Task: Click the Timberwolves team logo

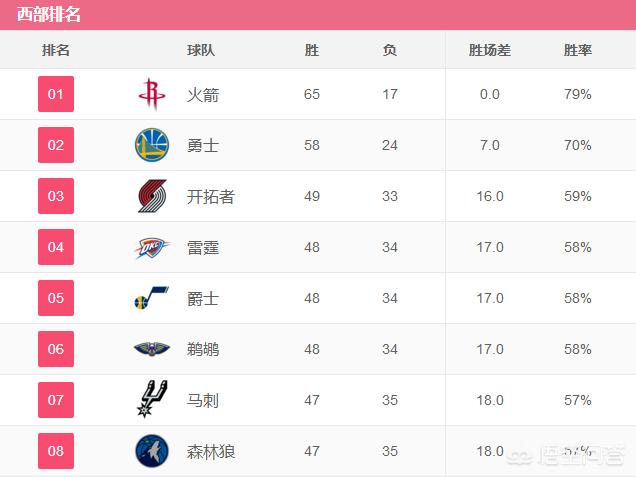Action: [152, 451]
